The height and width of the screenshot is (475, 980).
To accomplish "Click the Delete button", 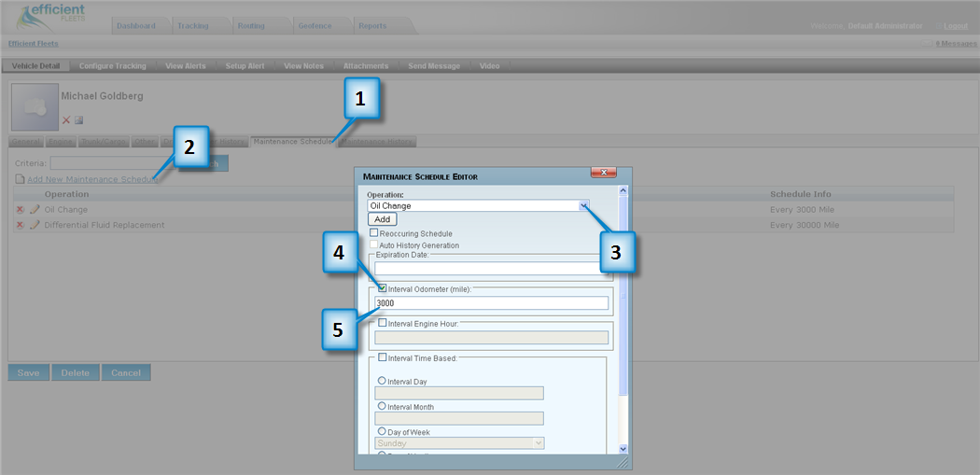I will click(x=75, y=372).
